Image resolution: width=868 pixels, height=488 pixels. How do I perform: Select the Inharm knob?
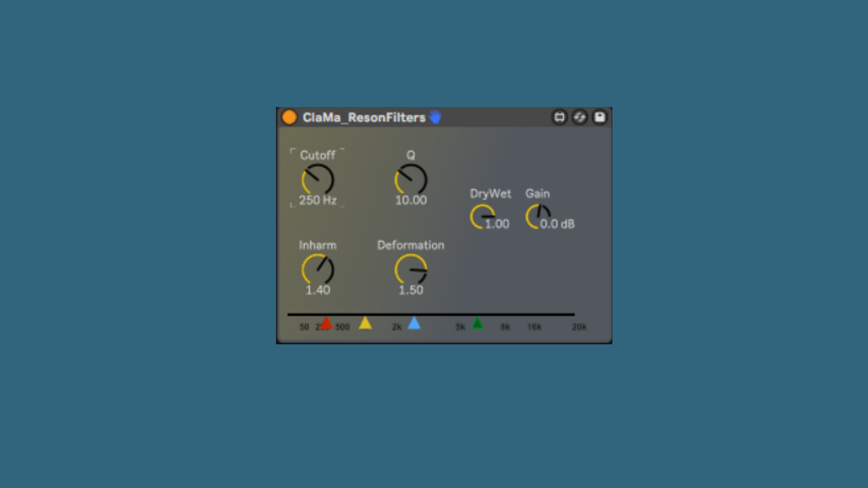coord(317,270)
